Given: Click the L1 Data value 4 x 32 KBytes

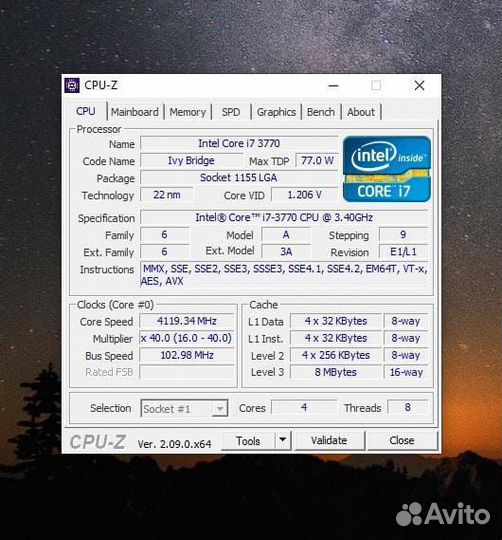Looking at the screenshot, I should tap(336, 321).
